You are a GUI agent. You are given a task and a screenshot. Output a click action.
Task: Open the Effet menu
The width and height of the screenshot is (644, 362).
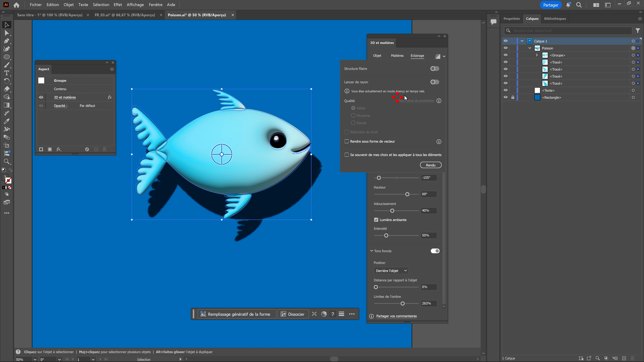point(118,5)
